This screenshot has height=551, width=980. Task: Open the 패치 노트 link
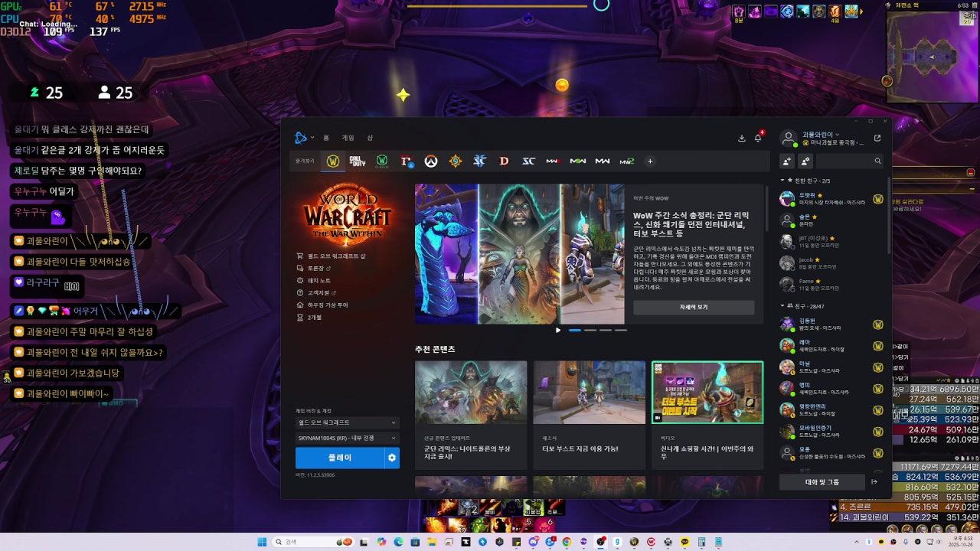313,281
